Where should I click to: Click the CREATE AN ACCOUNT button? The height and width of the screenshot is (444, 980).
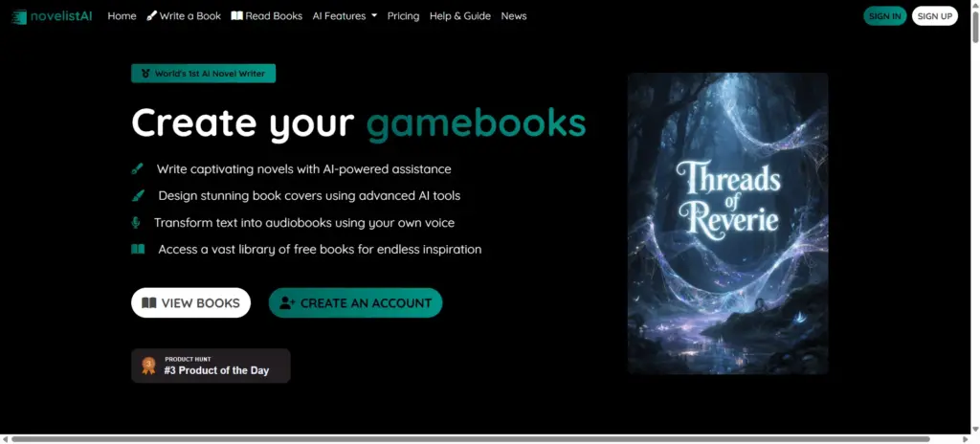tap(356, 302)
